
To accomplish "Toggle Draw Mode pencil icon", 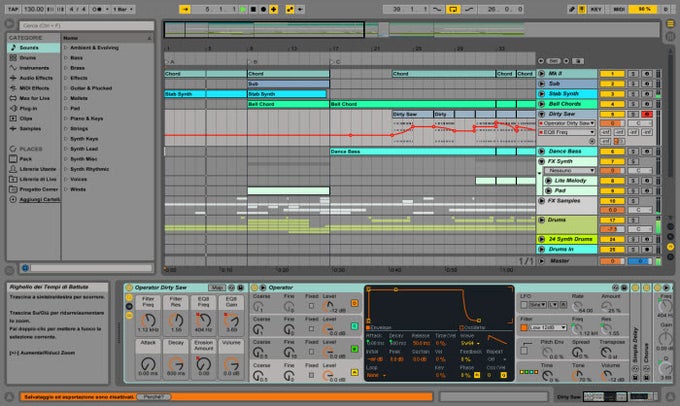I will click(572, 9).
